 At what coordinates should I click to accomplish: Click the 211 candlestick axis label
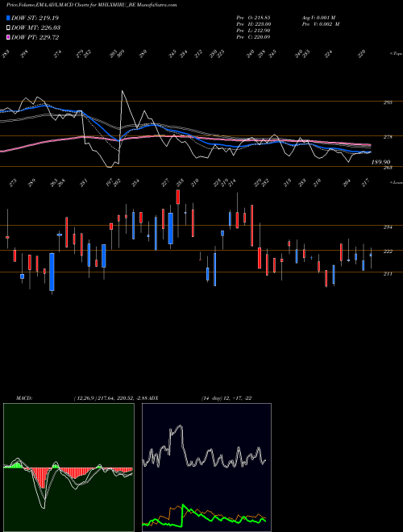click(388, 273)
